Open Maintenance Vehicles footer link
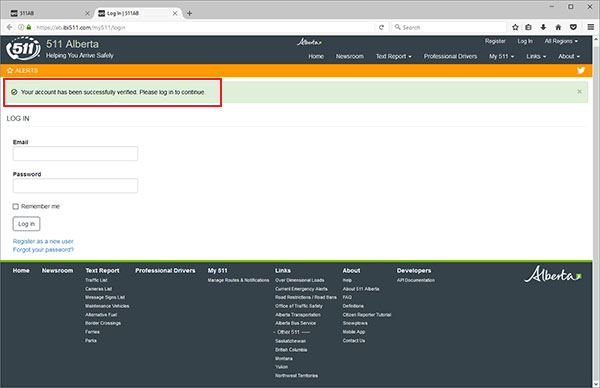The image size is (600, 388). click(107, 306)
